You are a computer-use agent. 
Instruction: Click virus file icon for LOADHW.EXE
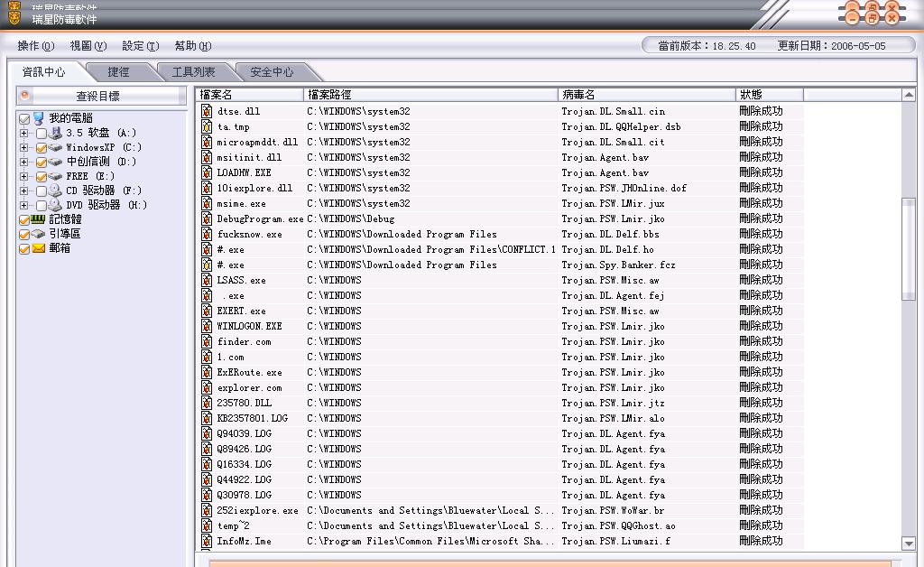point(207,172)
